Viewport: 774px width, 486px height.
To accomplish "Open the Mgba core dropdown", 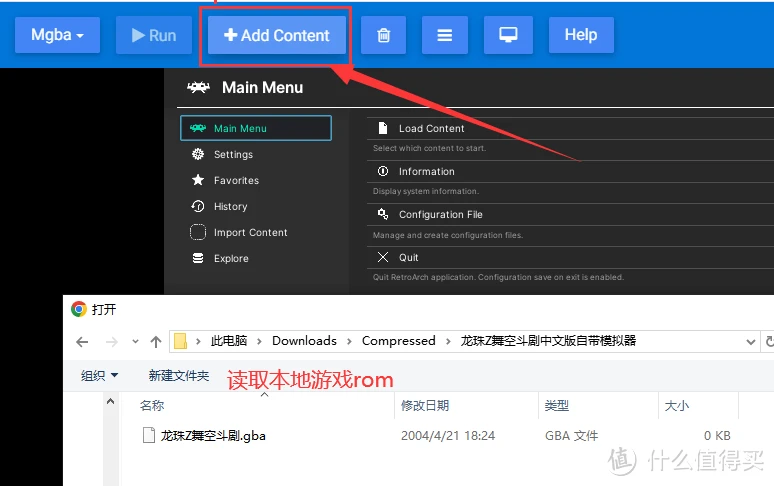I will click(x=57, y=35).
